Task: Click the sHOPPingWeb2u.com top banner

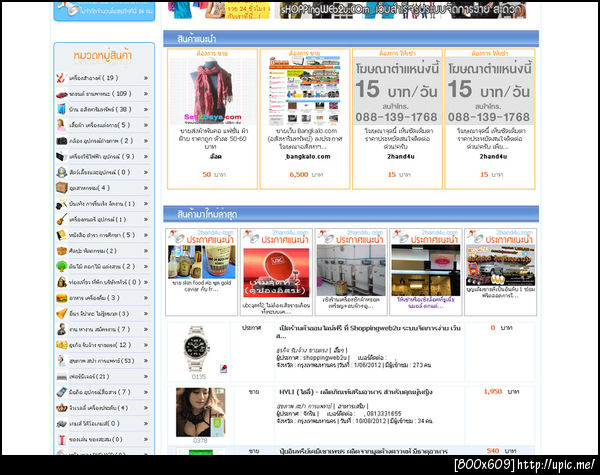Action: click(x=347, y=10)
